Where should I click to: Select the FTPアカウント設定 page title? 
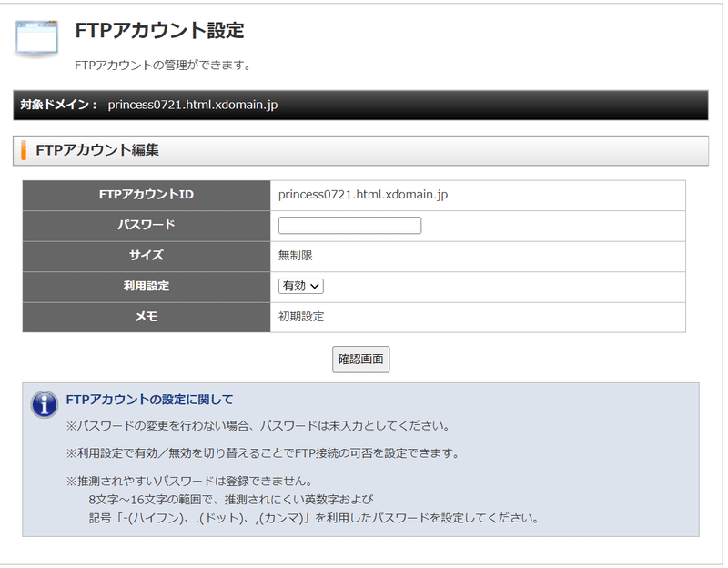point(160,31)
